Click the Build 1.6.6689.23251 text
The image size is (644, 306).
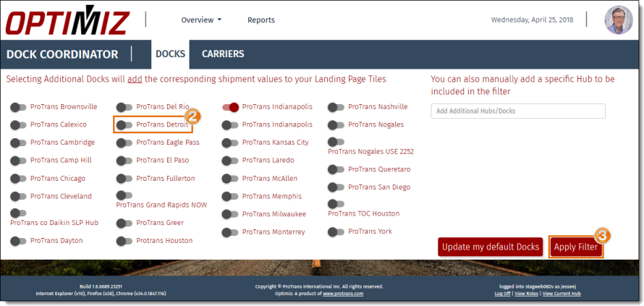101,286
